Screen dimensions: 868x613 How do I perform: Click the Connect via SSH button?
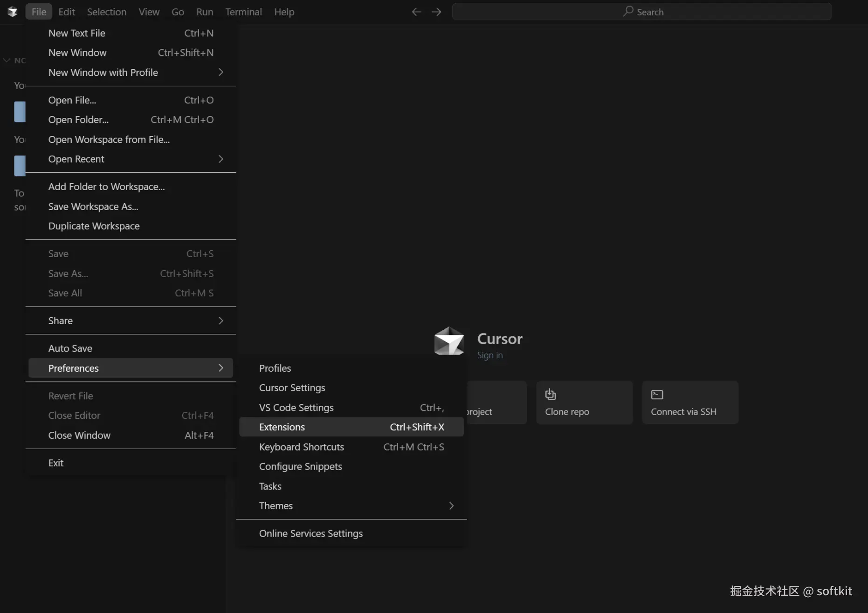[690, 402]
